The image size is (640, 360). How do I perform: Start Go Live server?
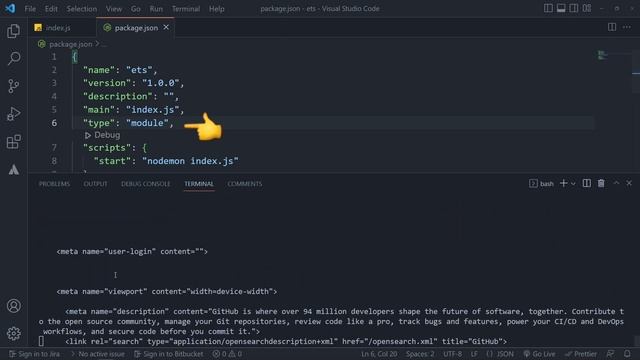coord(539,354)
